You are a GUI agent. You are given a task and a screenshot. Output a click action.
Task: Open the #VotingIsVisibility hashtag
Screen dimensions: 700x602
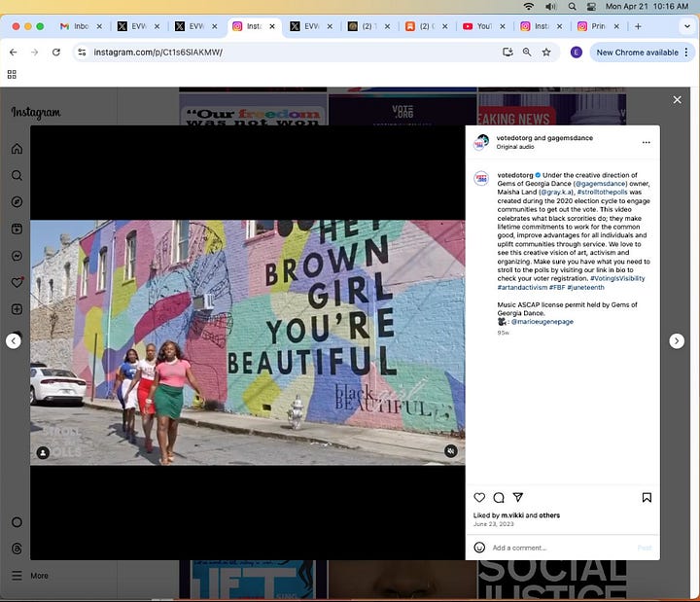[x=617, y=278]
